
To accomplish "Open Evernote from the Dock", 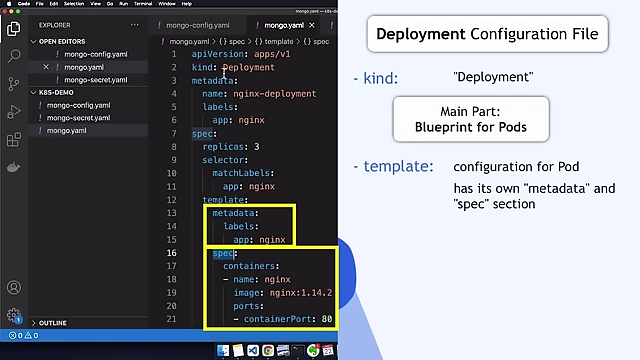I will [x=313, y=350].
